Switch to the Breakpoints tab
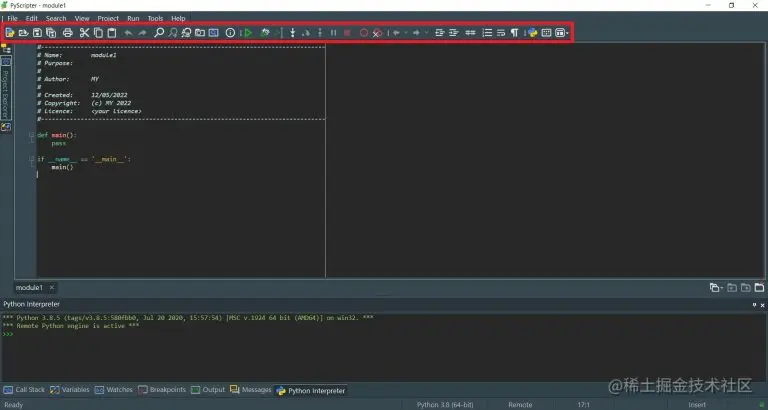The image size is (768, 410). (x=162, y=390)
